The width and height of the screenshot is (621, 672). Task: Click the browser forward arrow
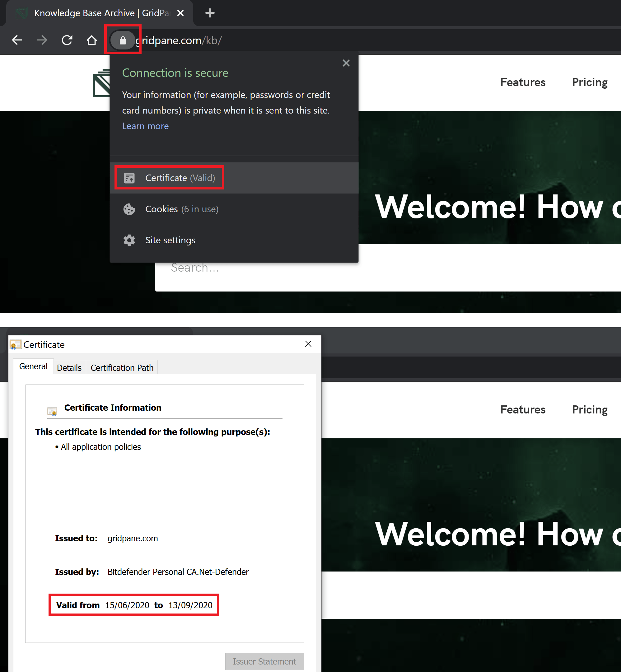(x=42, y=40)
